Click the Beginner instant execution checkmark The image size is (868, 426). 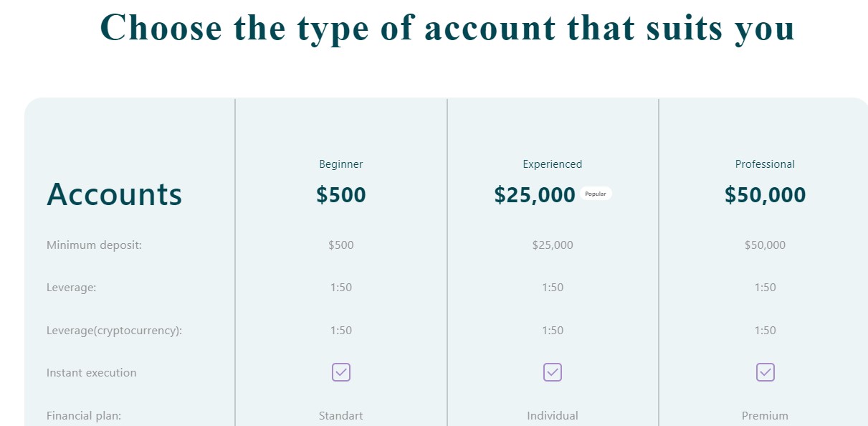[x=341, y=372]
